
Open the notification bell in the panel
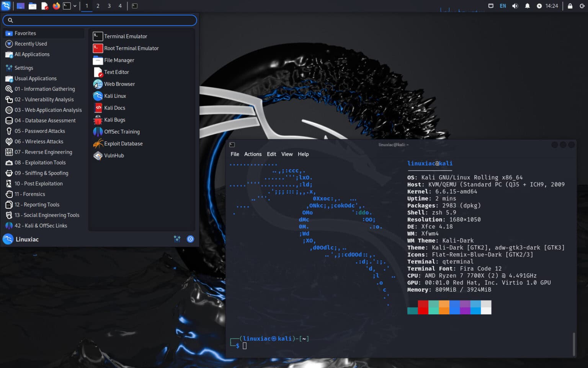pos(528,6)
